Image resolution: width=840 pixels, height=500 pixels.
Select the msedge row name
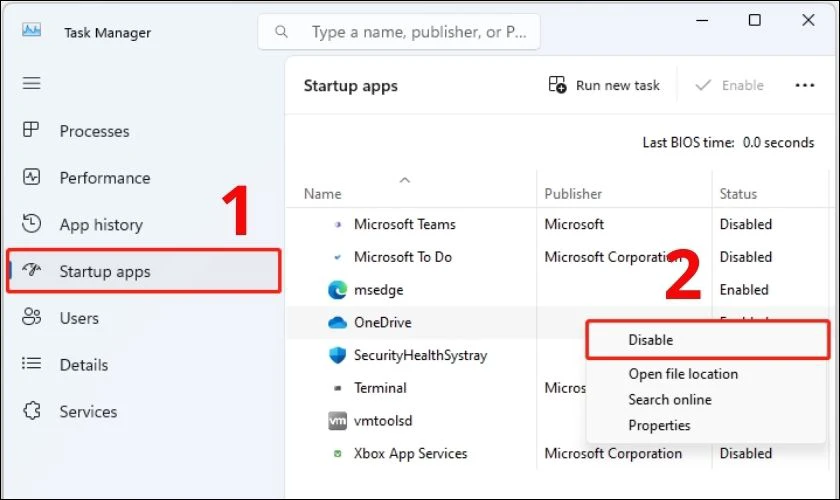pos(379,290)
